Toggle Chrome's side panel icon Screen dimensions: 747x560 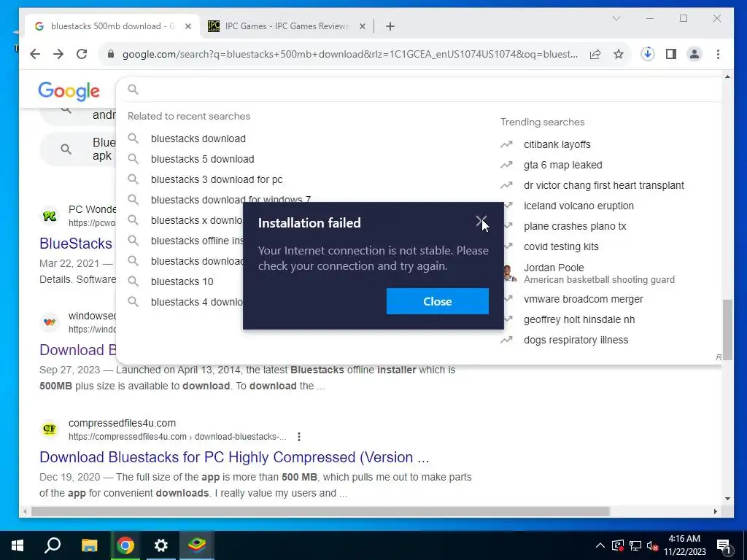pyautogui.click(x=671, y=54)
